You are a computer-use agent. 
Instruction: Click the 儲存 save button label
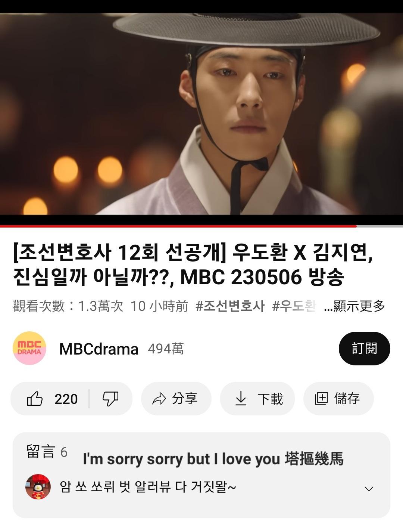pos(347,399)
